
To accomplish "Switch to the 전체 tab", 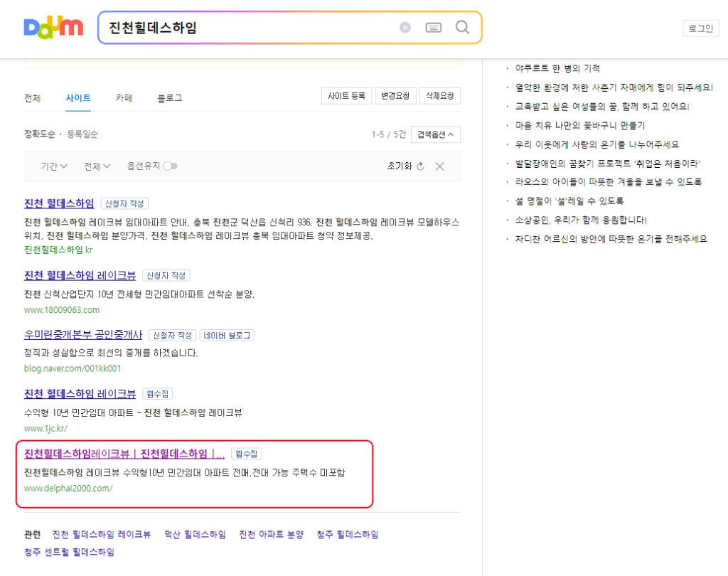I will pos(33,98).
